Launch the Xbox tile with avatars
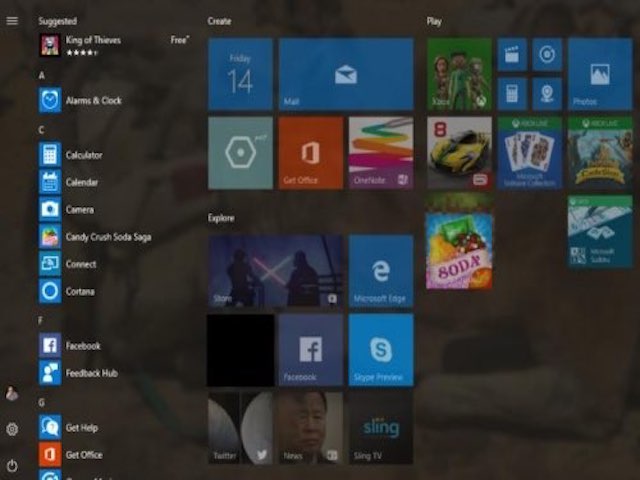 click(460, 74)
